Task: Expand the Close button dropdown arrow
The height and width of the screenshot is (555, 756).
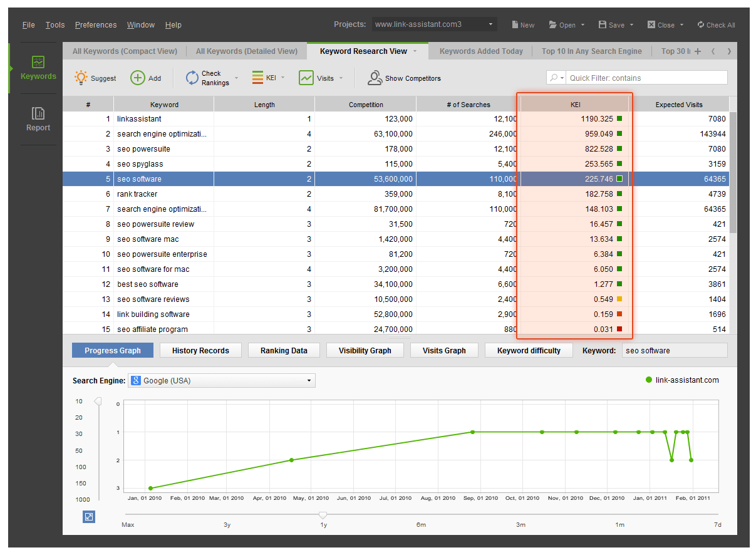Action: click(681, 25)
